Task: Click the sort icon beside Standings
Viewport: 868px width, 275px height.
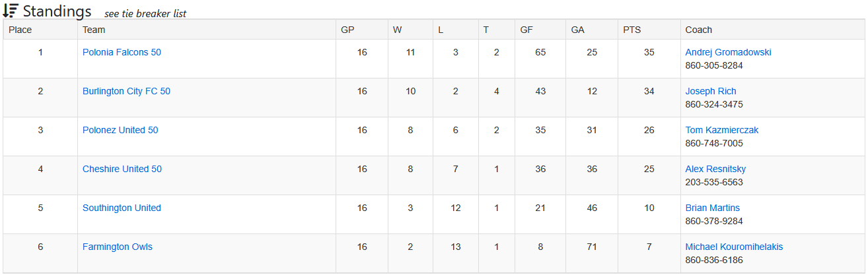Action: [11, 11]
